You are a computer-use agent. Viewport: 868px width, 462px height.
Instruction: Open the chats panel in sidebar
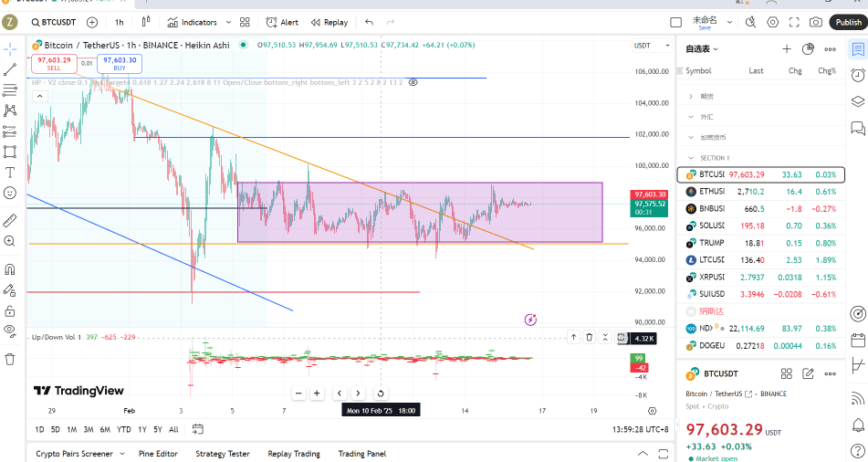tap(857, 129)
